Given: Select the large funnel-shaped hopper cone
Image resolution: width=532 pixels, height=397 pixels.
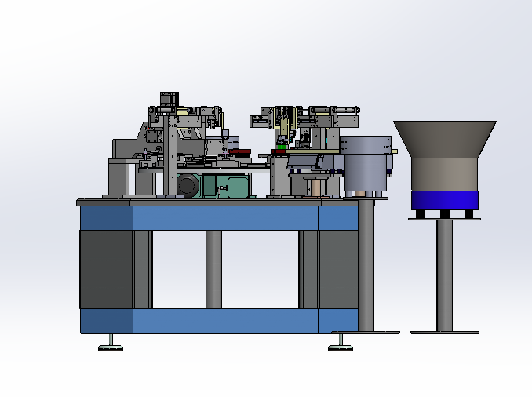Looking at the screenshot, I should point(445,139).
